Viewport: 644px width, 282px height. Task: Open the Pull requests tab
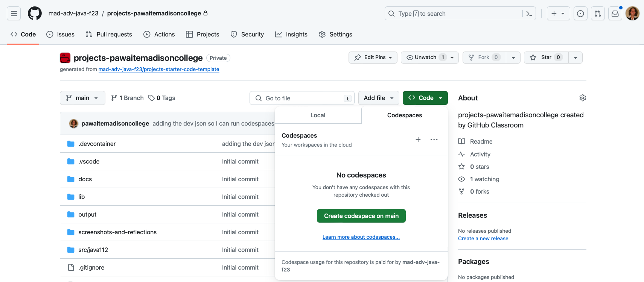click(109, 34)
